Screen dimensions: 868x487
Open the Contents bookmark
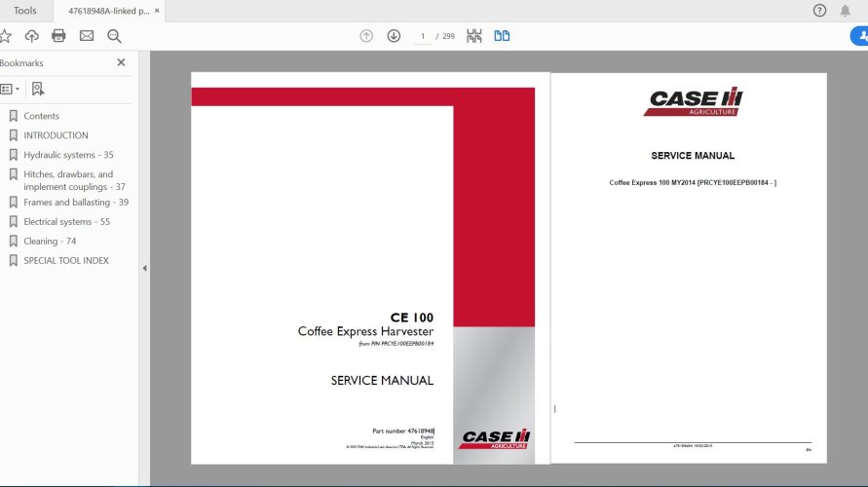click(41, 116)
